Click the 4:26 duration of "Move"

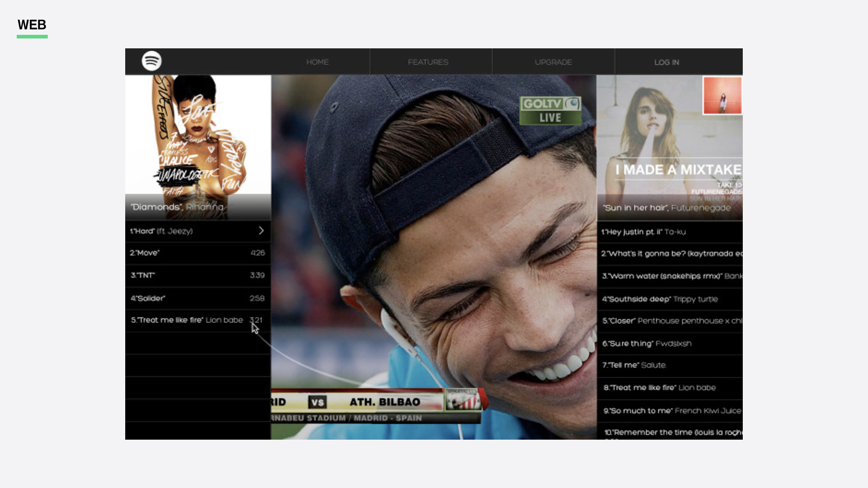[258, 253]
